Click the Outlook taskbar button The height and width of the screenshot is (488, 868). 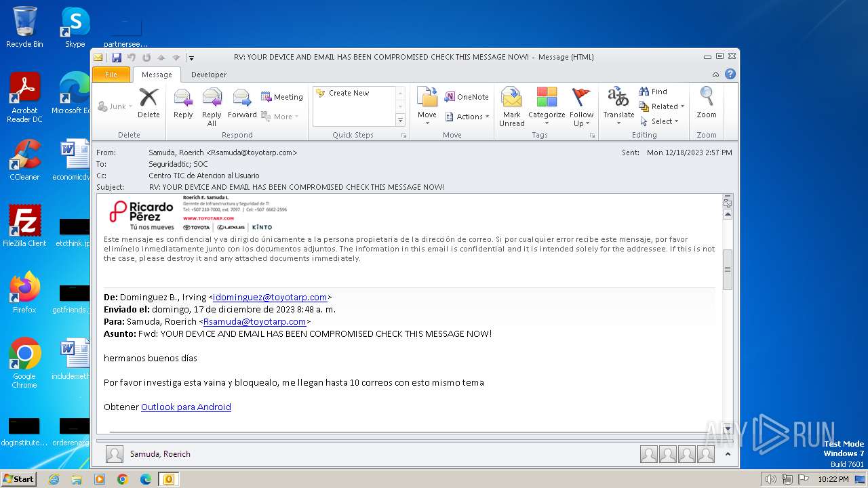tap(169, 479)
